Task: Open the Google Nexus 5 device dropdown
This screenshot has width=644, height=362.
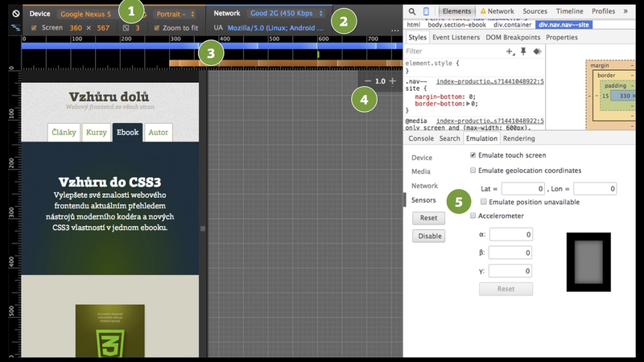Action: pos(89,14)
